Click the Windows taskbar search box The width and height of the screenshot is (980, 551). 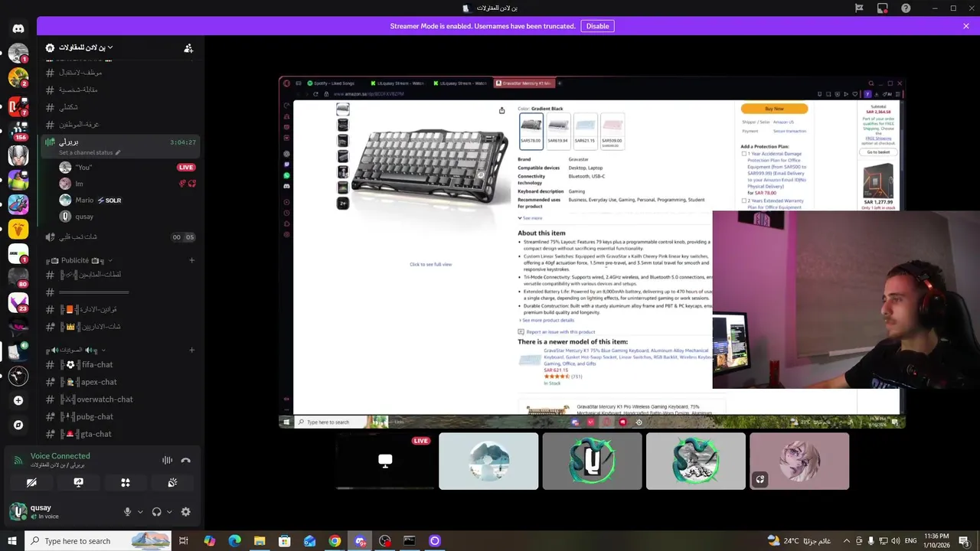pos(100,541)
